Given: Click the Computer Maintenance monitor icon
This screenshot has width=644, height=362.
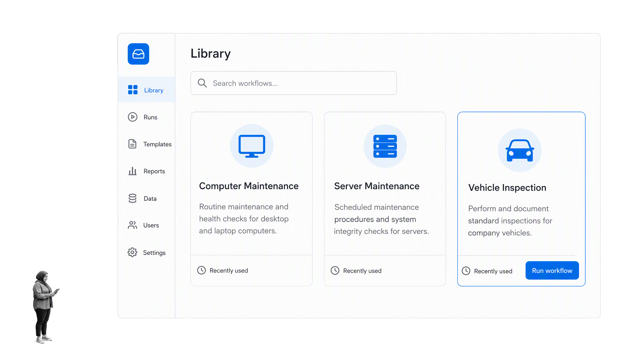Looking at the screenshot, I should tap(252, 146).
